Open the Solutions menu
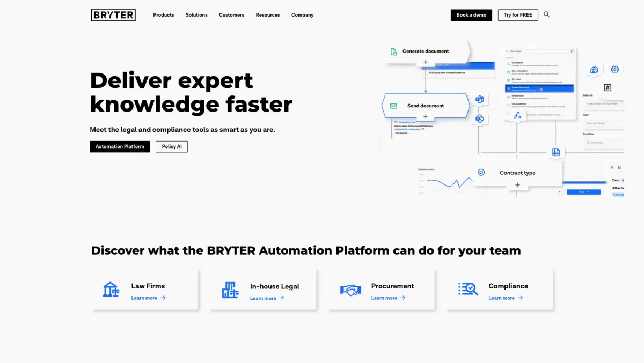The width and height of the screenshot is (644, 363). click(196, 15)
